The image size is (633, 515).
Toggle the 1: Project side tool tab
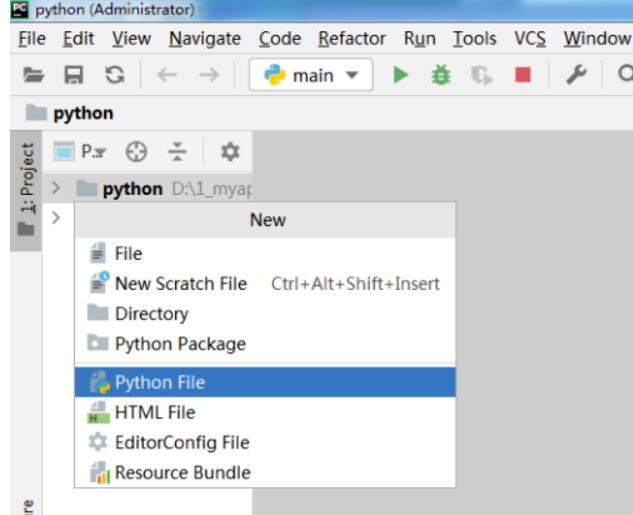pos(26,190)
